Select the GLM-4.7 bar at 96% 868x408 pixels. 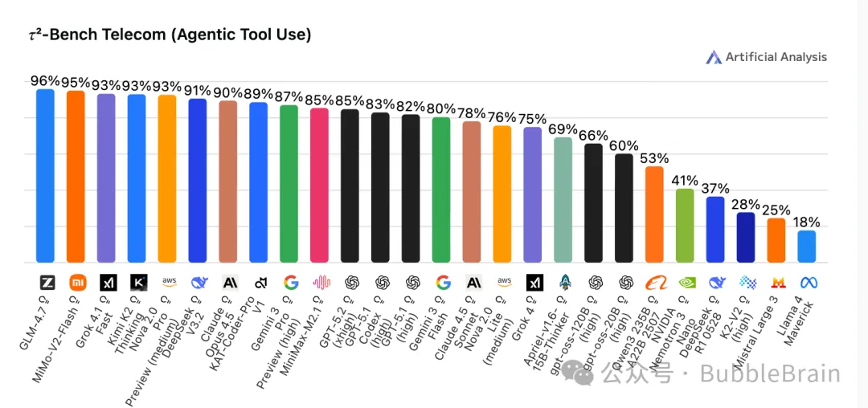coord(46,175)
